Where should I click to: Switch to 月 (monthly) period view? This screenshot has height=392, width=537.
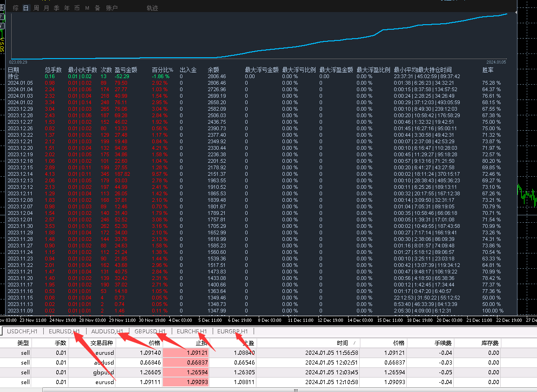(46, 8)
